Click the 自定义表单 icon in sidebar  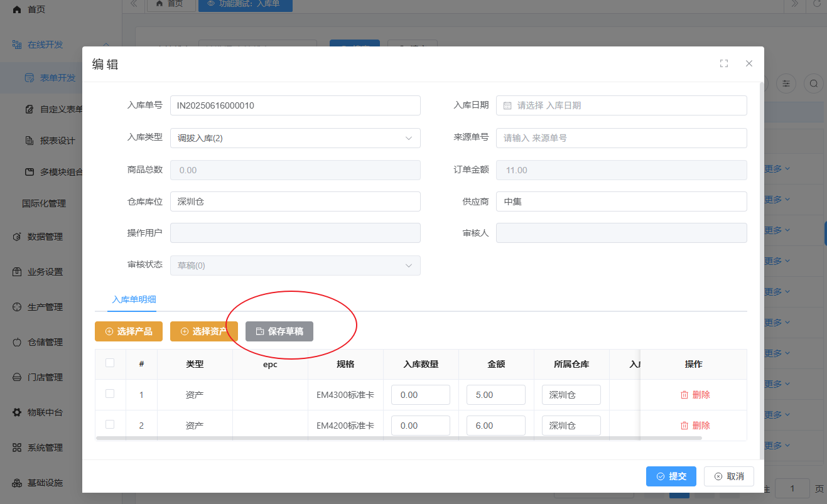(29, 109)
